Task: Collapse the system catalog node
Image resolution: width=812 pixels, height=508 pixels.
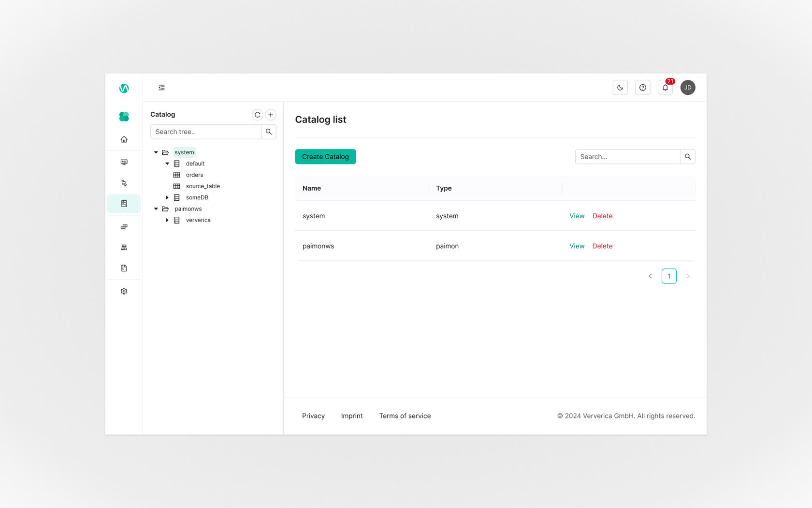Action: pyautogui.click(x=156, y=152)
